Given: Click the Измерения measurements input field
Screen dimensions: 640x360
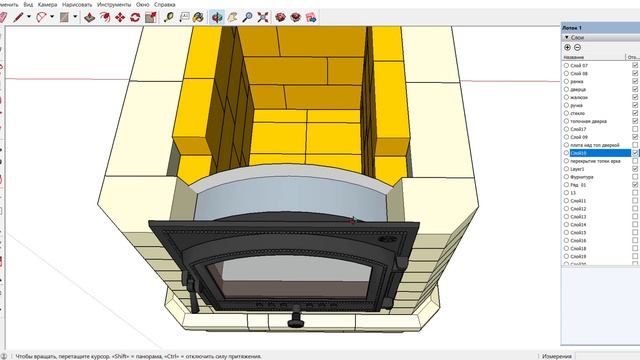Looking at the screenshot, I should tap(607, 356).
